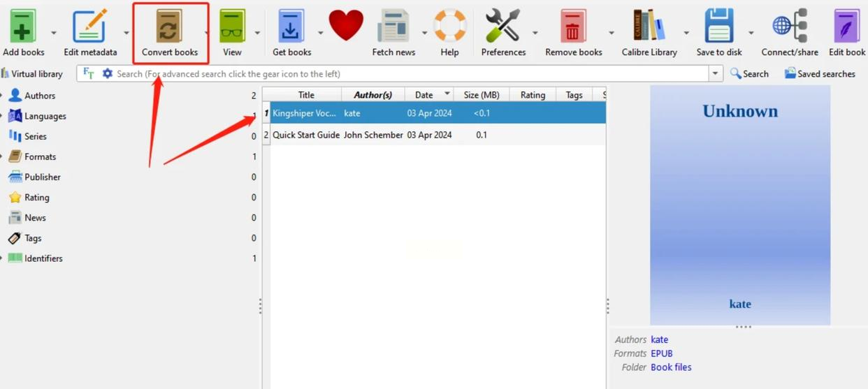Image resolution: width=868 pixels, height=389 pixels.
Task: Select the Quick Start Guide book row
Action: click(x=438, y=134)
